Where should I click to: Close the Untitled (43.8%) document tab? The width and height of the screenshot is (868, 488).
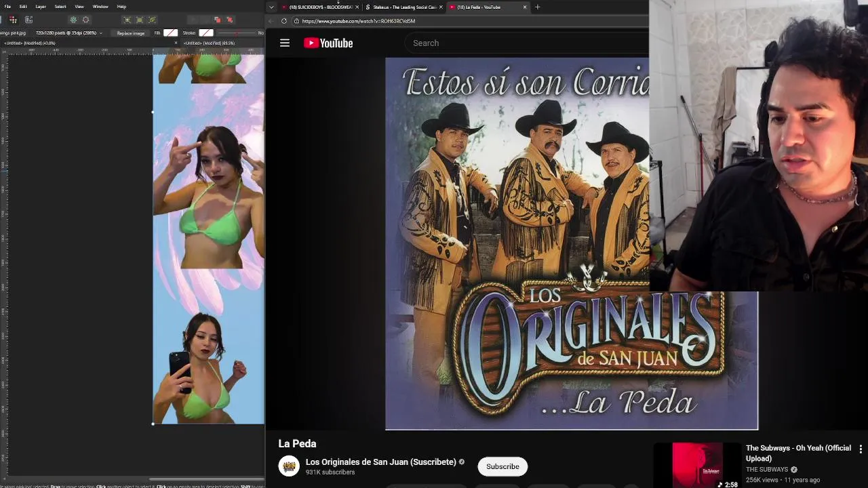[176, 43]
